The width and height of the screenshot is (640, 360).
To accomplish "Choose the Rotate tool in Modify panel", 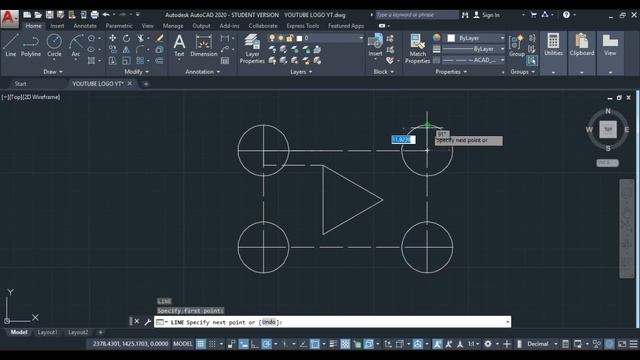I will pos(127,38).
